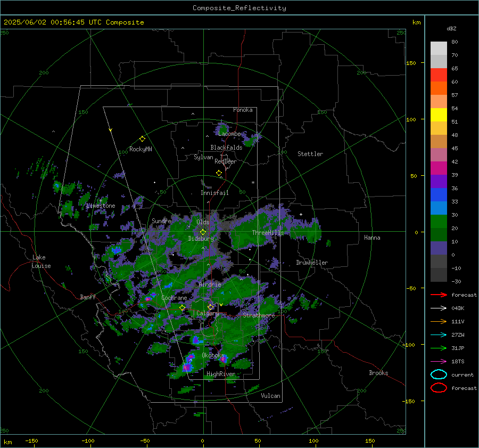Select the bright yellow 51–54 dBZ swatch
This screenshot has height=448, width=479.
(x=439, y=115)
